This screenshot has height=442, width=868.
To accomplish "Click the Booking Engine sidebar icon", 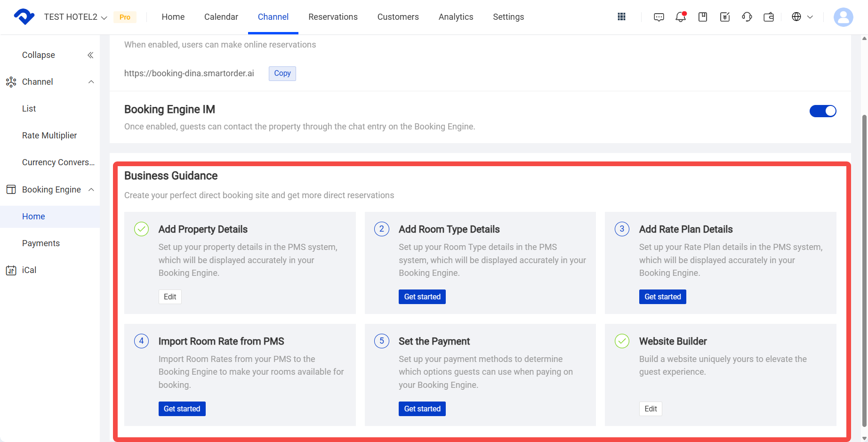I will 11,190.
